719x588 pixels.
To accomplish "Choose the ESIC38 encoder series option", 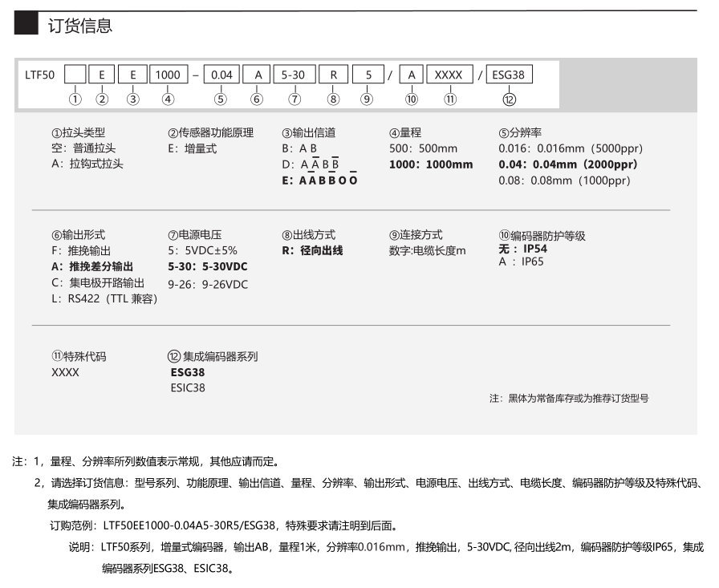I will click(x=188, y=388).
